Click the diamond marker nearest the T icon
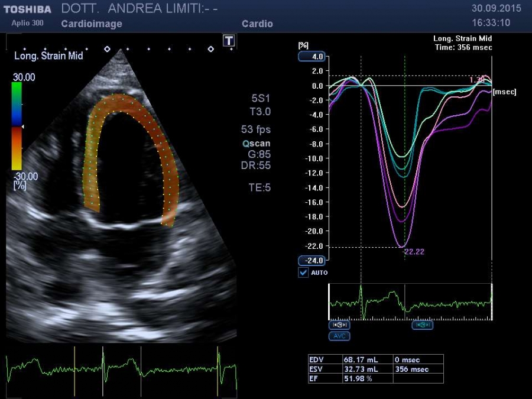 click(x=210, y=49)
